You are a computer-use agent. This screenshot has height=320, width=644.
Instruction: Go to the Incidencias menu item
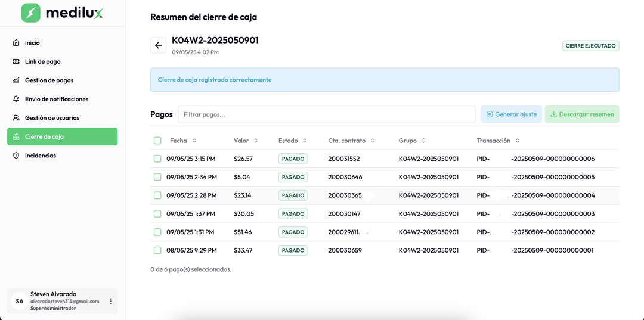[41, 156]
